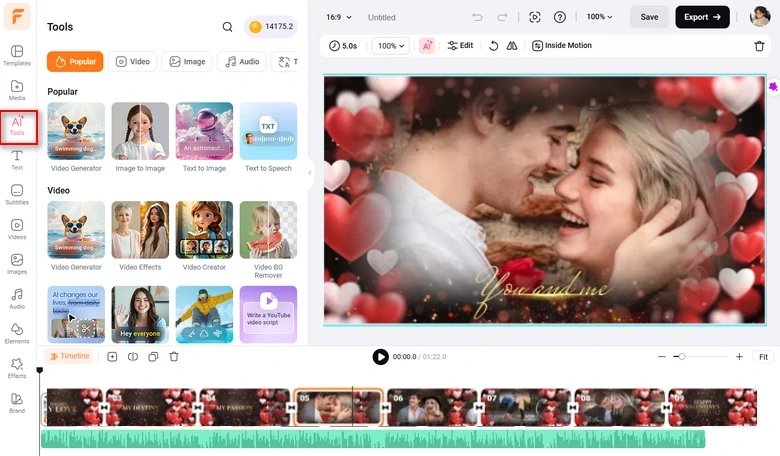Click the Save button

(649, 17)
